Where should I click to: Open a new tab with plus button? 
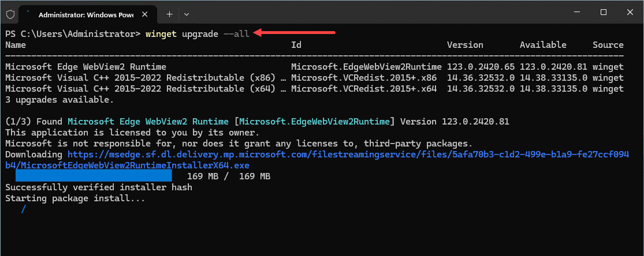click(169, 14)
